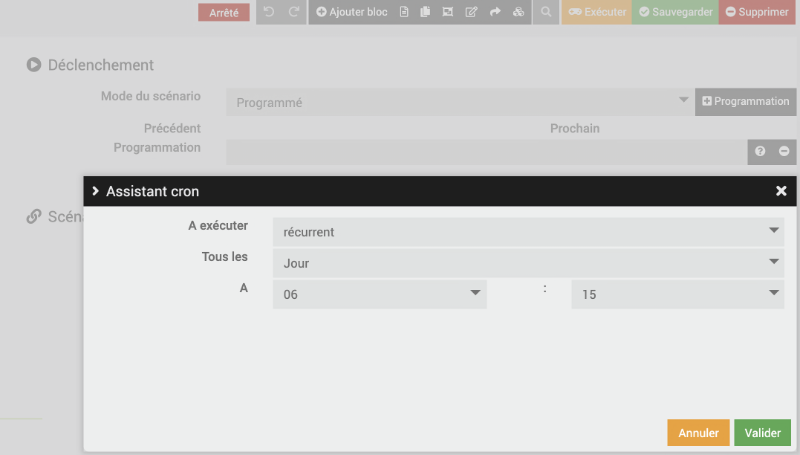Remove the schedule with the minus icon
Image resolution: width=800 pixels, height=455 pixels.
[784, 151]
